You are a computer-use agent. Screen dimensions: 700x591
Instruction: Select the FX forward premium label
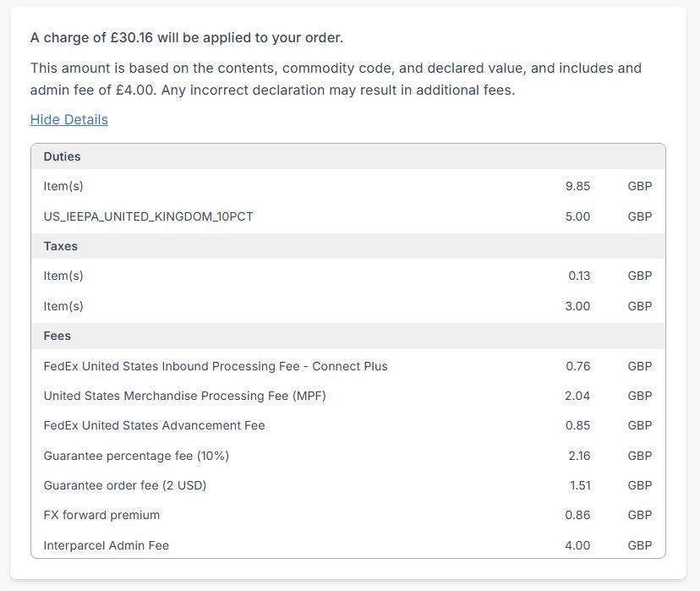(x=101, y=515)
